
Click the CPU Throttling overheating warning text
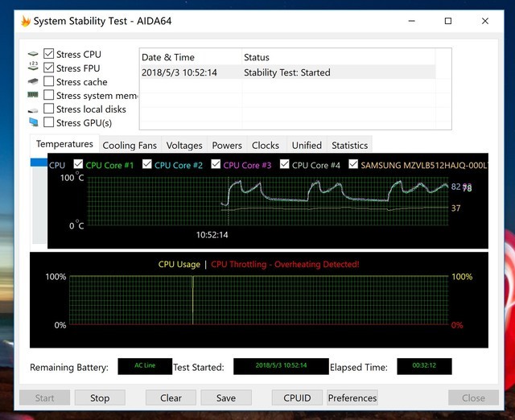click(x=285, y=265)
